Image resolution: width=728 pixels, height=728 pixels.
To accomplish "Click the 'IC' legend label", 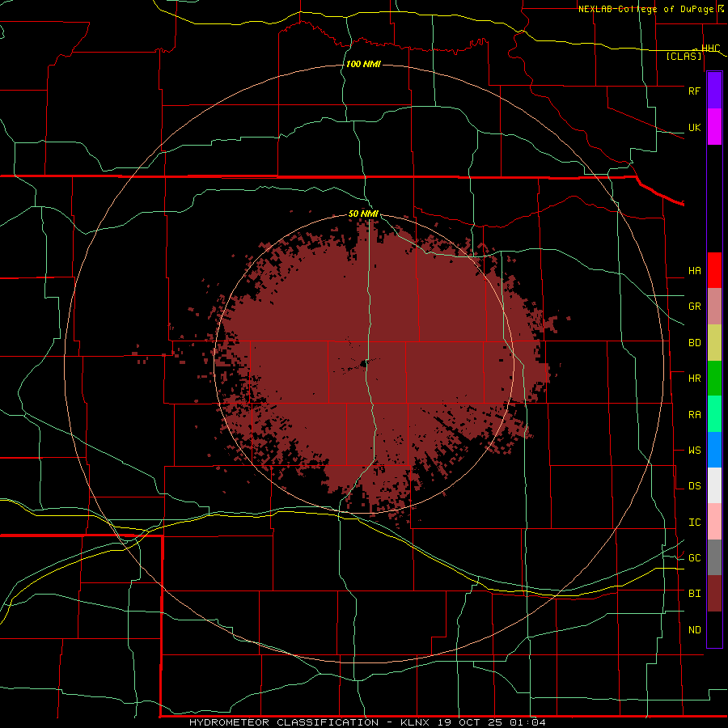I will 695,523.
